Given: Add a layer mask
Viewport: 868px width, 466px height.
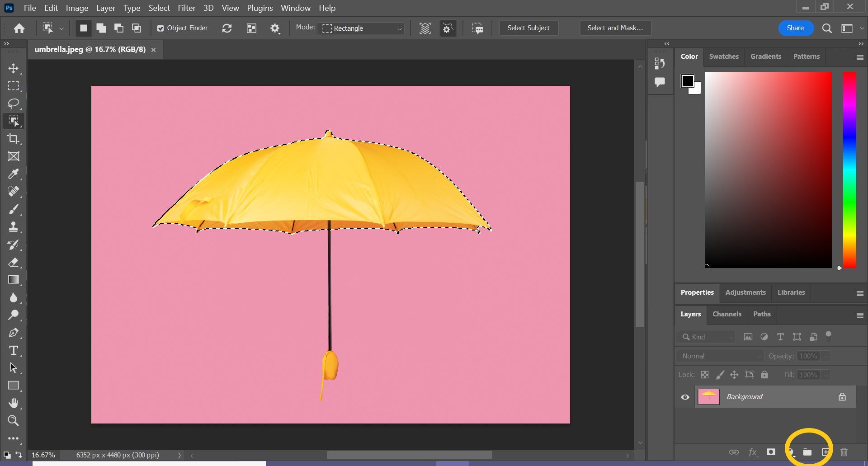Looking at the screenshot, I should click(x=771, y=452).
